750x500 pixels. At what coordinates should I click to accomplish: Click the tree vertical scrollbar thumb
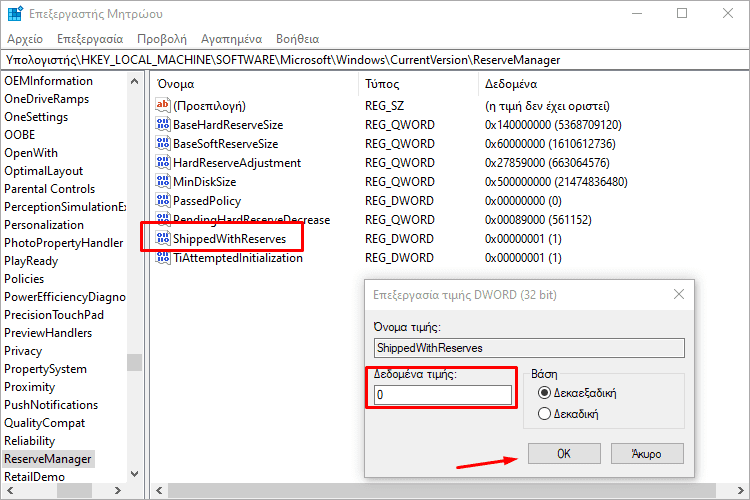tap(134, 362)
